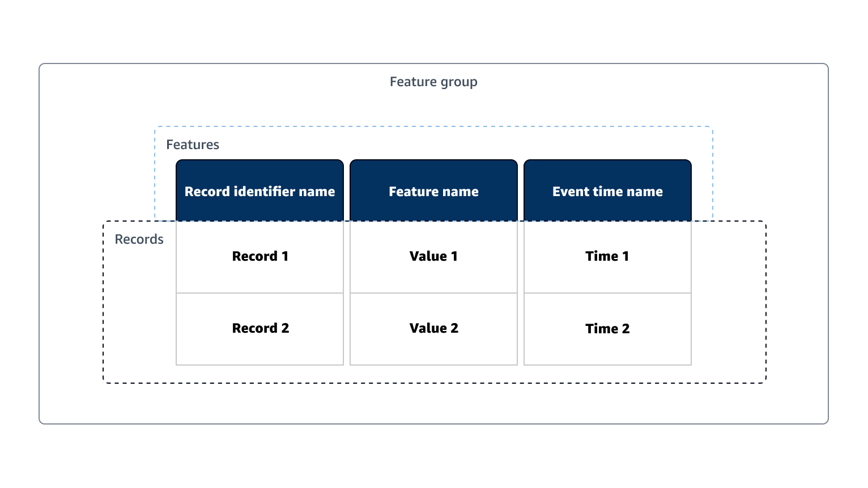The width and height of the screenshot is (868, 488).
Task: Click divider line between Value 1 and Value 2
Action: [433, 293]
